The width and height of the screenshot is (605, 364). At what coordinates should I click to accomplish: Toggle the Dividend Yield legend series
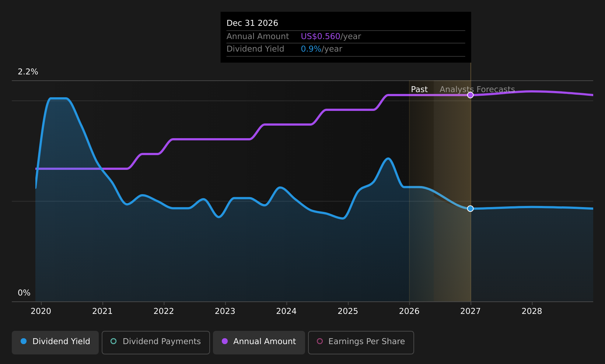[x=55, y=342]
